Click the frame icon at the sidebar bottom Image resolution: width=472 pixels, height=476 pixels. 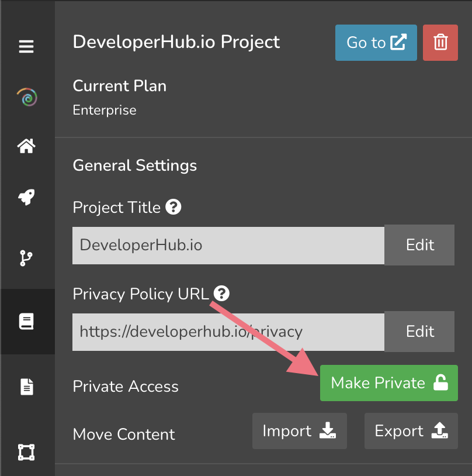[x=26, y=452]
